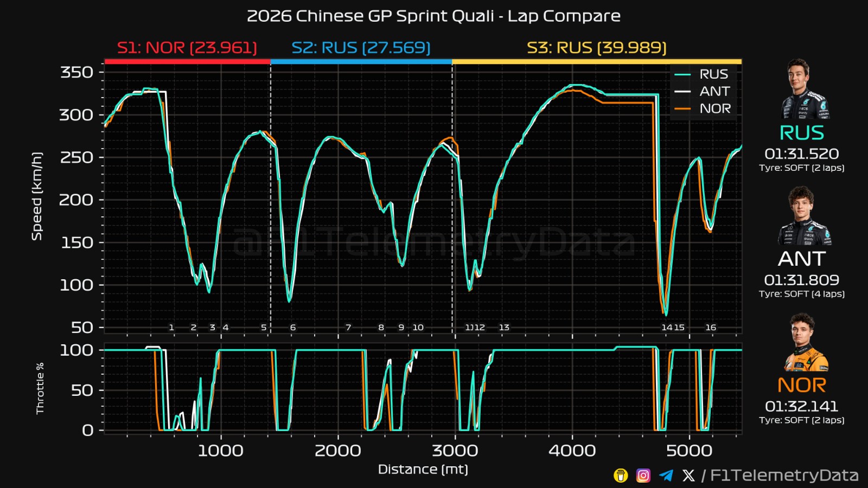868x488 pixels.
Task: Select the lap time 01:31.809
Action: click(802, 280)
